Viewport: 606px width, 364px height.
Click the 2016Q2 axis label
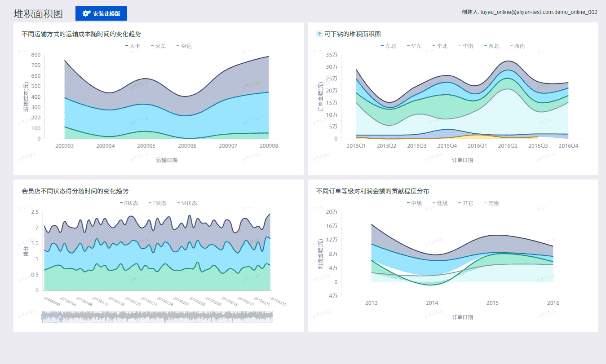coord(508,146)
